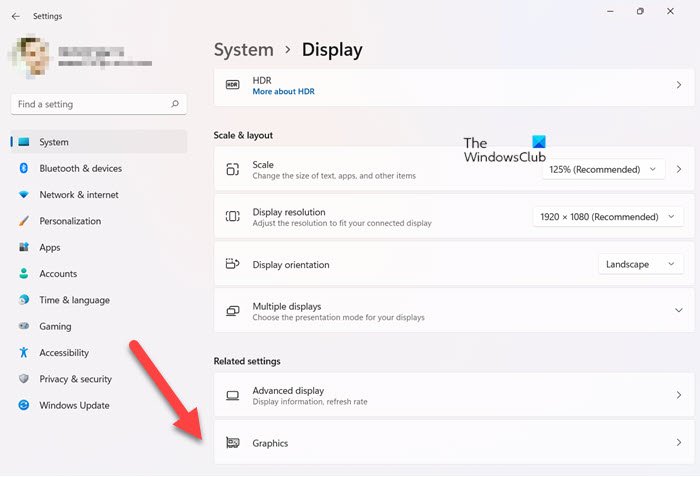Open the Apps settings category
Viewport: 700px width, 477px height.
point(99,247)
